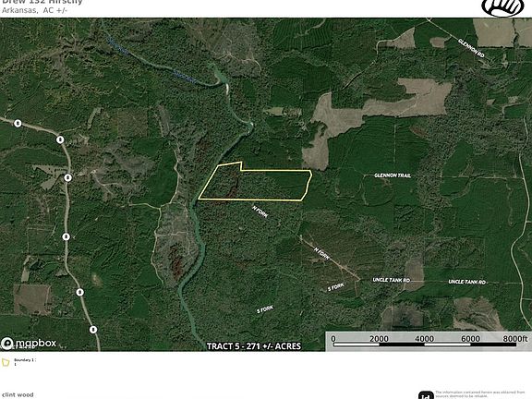This screenshot has width=532, height=399.
Task: Click the S FORK label near Uncle Tank Rd
Action: (336, 287)
